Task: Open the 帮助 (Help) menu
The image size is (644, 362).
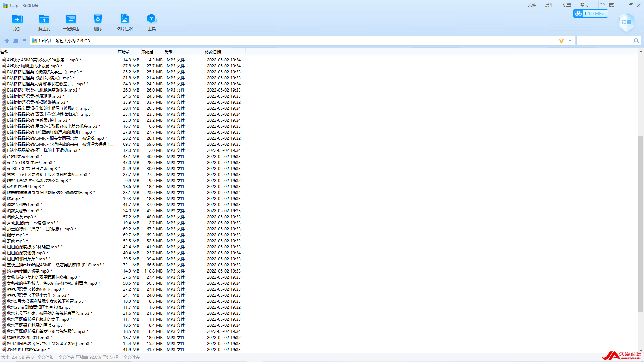Action: click(584, 5)
